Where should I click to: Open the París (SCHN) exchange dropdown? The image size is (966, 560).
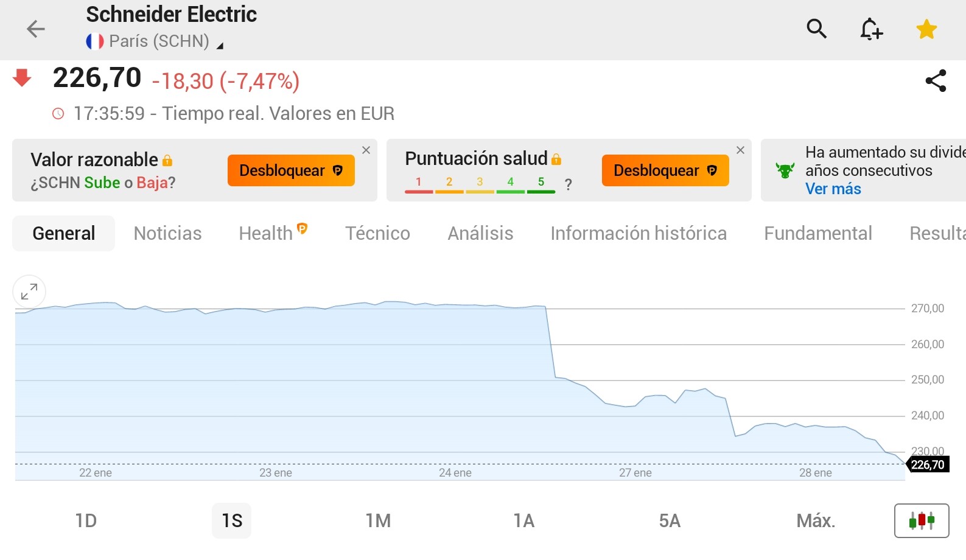coord(155,41)
